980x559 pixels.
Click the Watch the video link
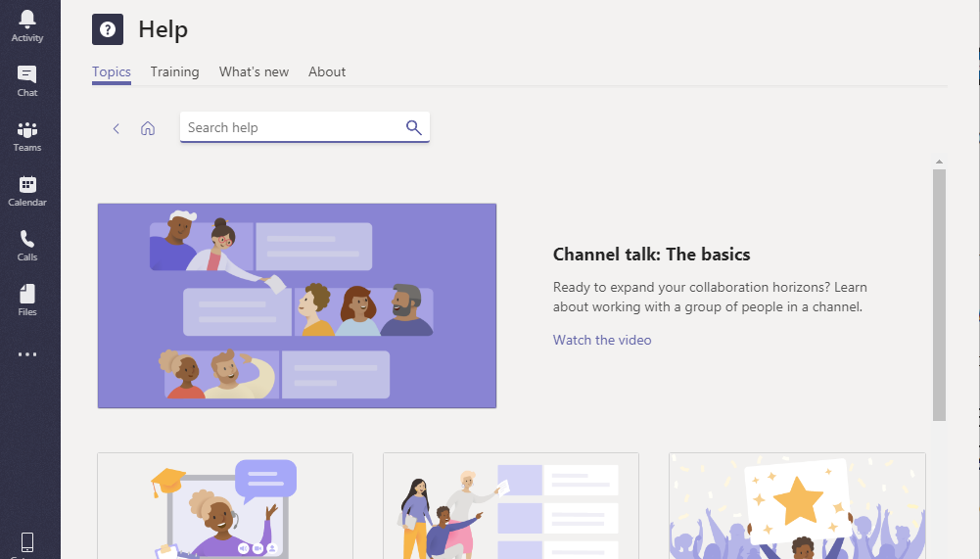click(x=602, y=340)
